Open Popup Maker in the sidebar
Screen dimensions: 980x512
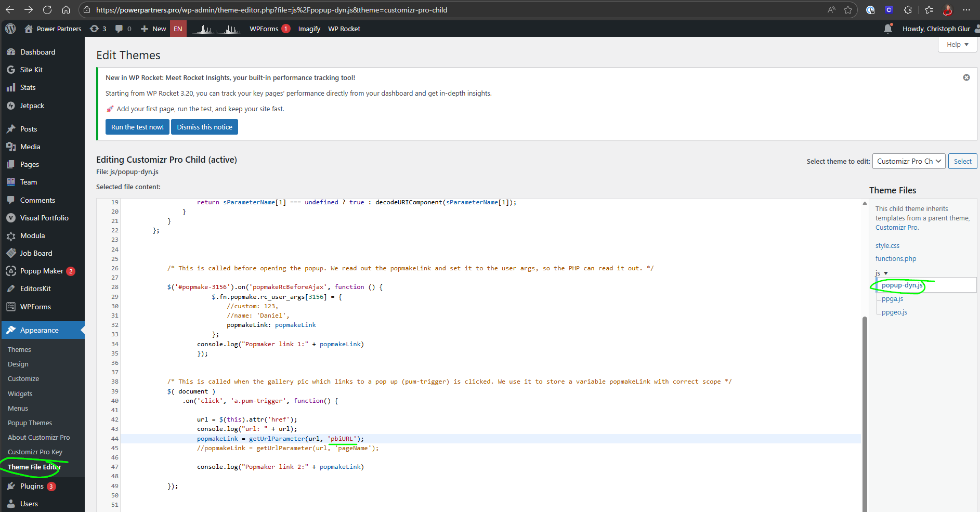click(x=42, y=271)
